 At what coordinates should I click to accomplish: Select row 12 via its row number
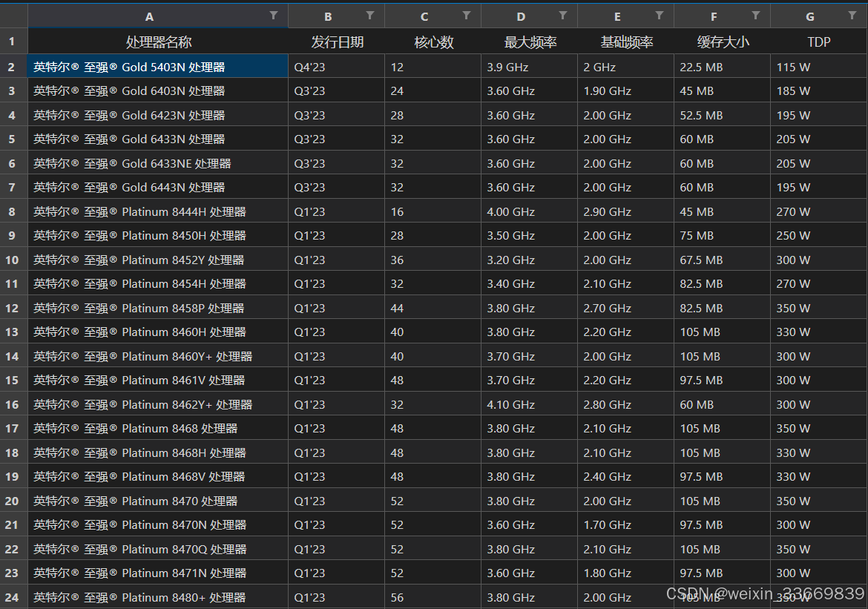click(14, 308)
